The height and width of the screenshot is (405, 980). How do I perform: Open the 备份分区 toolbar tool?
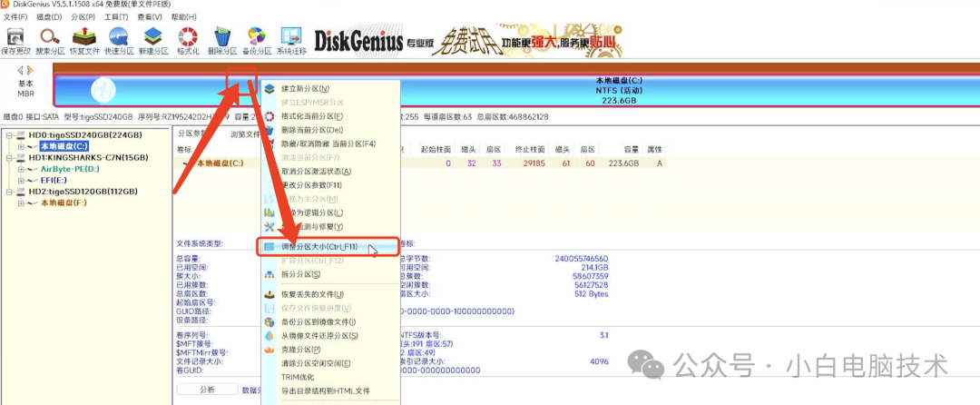click(x=256, y=41)
